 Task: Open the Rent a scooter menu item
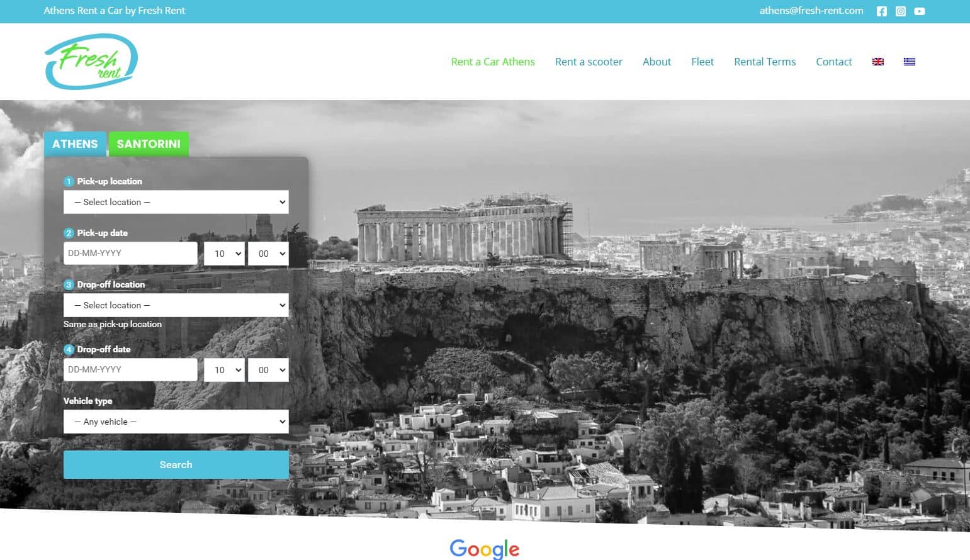tap(589, 62)
